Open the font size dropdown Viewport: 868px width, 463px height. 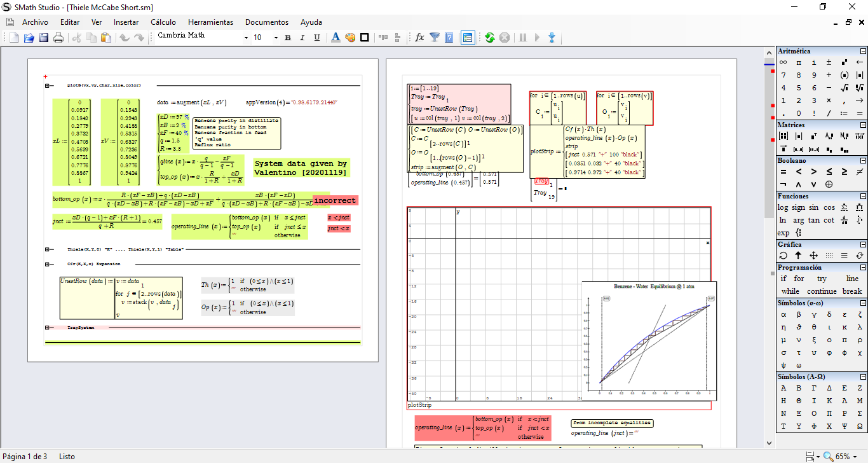[x=276, y=38]
